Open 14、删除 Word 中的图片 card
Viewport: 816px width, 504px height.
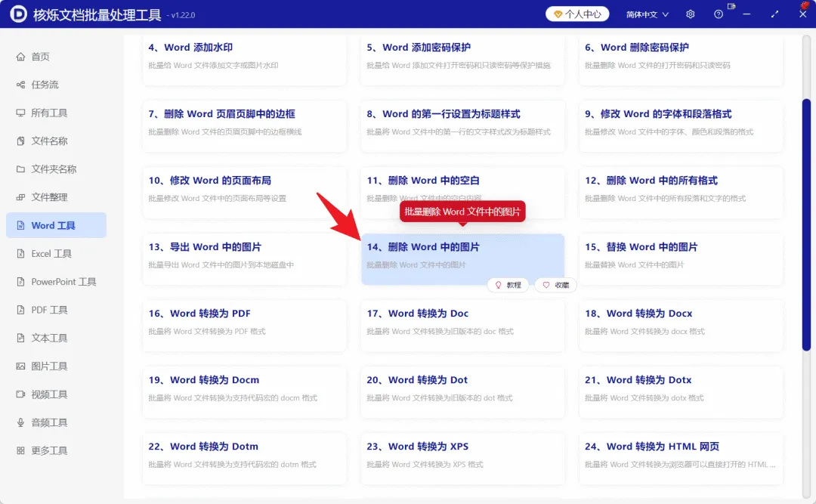pyautogui.click(x=462, y=258)
